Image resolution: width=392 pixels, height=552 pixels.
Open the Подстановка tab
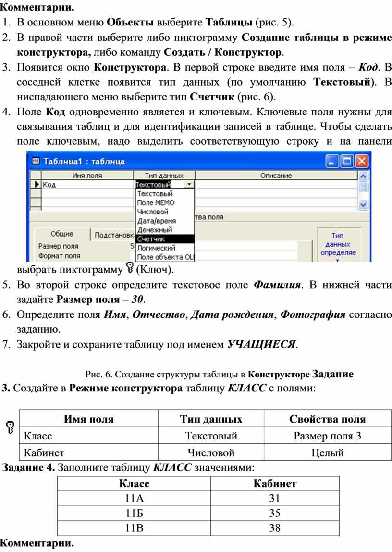tap(113, 235)
